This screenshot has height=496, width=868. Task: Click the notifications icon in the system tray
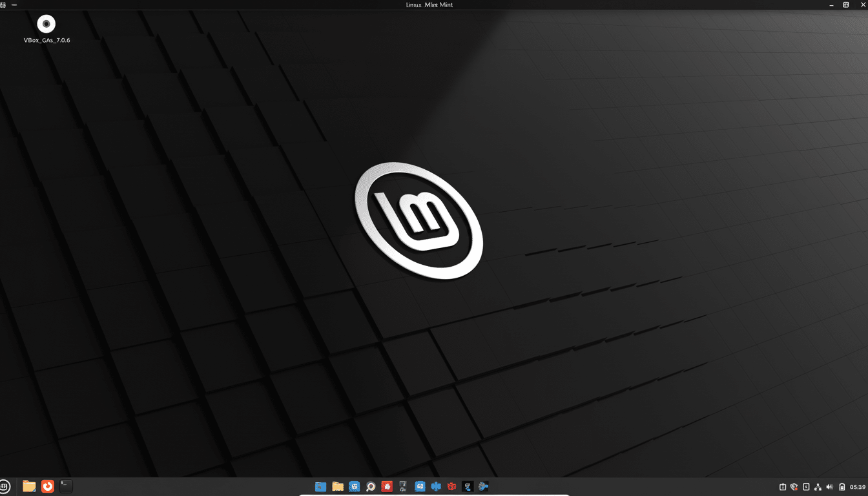(x=805, y=486)
